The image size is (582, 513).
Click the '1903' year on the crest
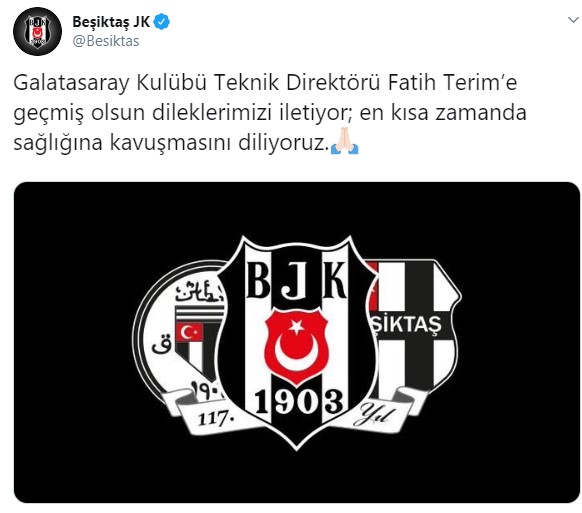[x=298, y=402]
